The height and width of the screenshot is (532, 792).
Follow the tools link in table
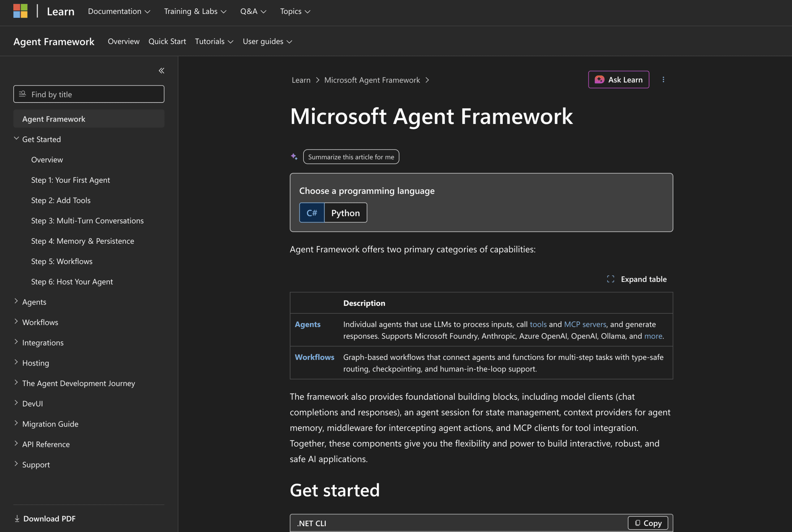click(538, 324)
